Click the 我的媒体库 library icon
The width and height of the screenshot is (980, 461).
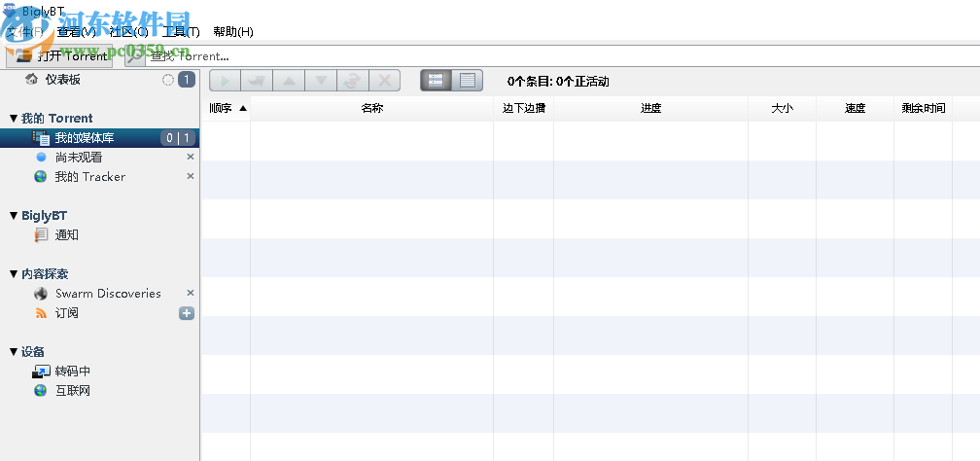tap(41, 137)
